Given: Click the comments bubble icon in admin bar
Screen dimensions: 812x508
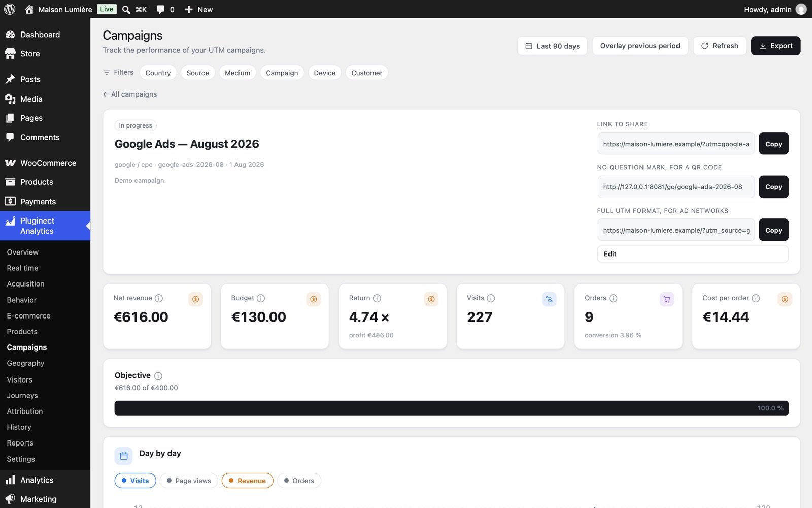Looking at the screenshot, I should (x=160, y=9).
